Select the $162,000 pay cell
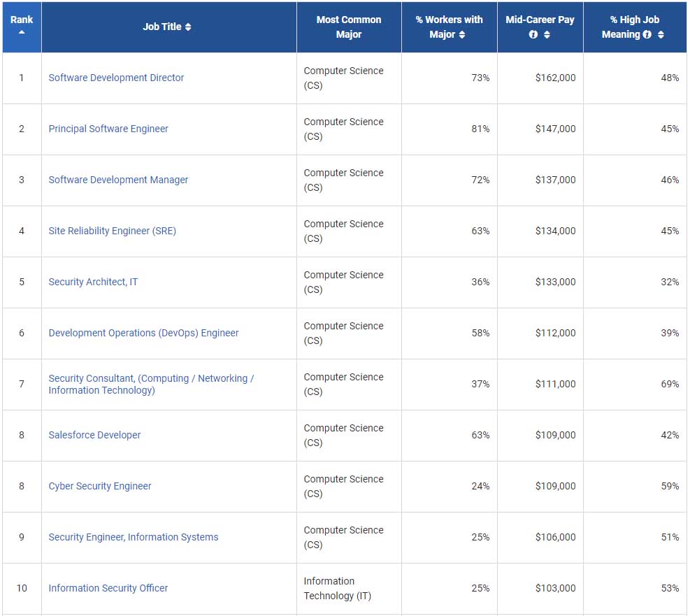This screenshot has height=616, width=690. coord(540,78)
